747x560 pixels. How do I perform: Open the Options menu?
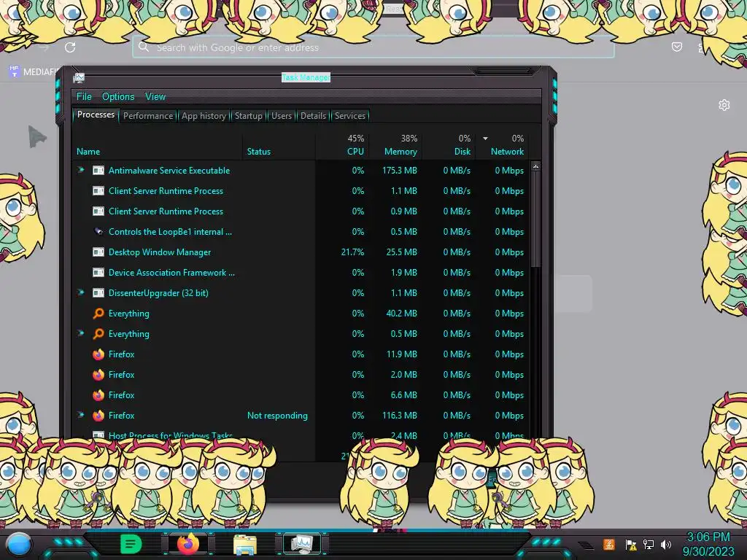(x=118, y=97)
